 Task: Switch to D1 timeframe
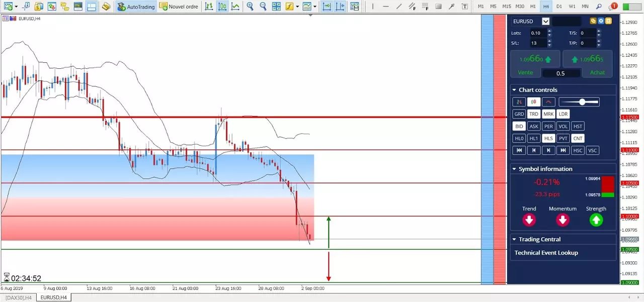point(559,7)
